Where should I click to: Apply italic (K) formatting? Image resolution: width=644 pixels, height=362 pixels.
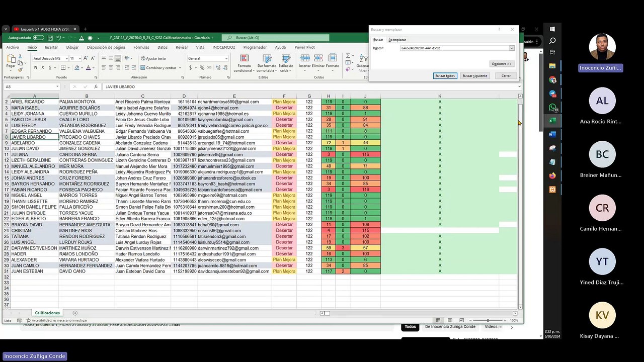[x=43, y=67]
